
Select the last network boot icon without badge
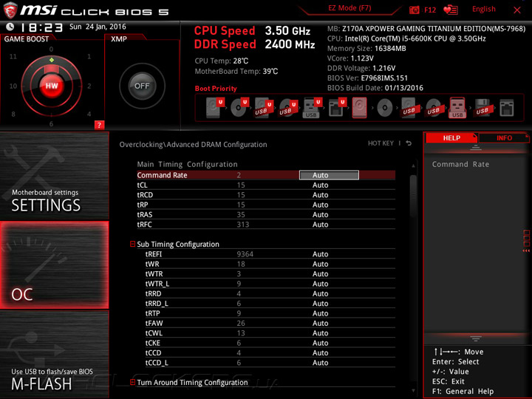pos(507,108)
